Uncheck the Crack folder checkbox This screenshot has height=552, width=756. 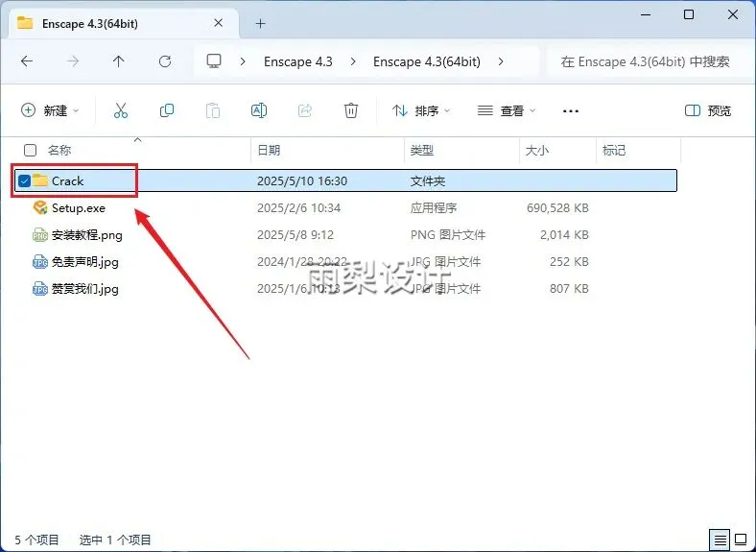[x=24, y=180]
